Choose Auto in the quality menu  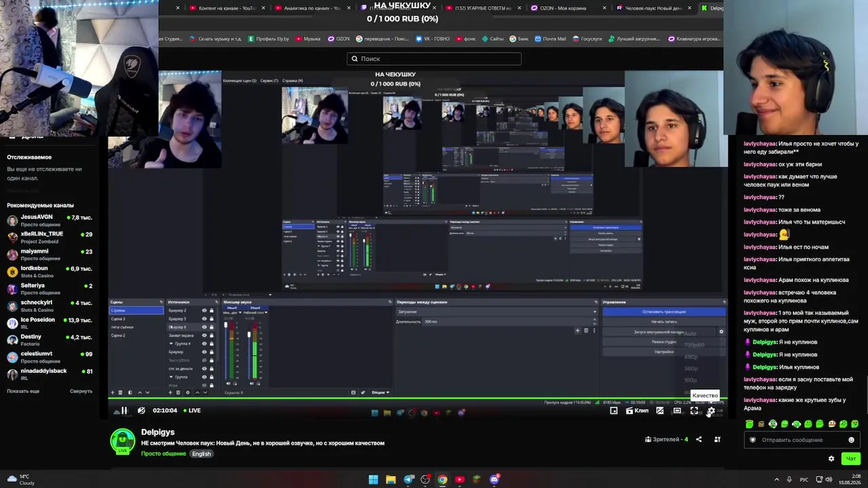pyautogui.click(x=690, y=333)
